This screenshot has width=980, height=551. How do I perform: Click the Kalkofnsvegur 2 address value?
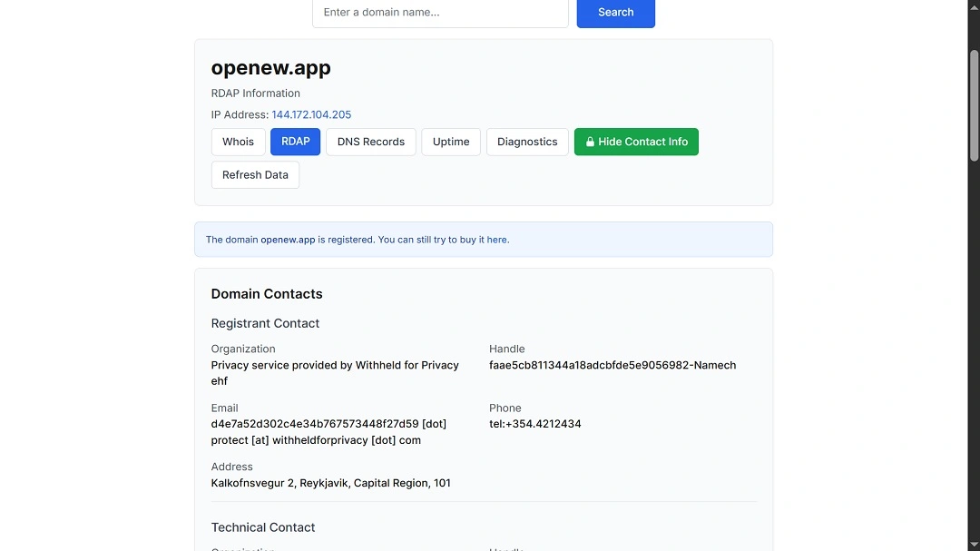[x=330, y=483]
